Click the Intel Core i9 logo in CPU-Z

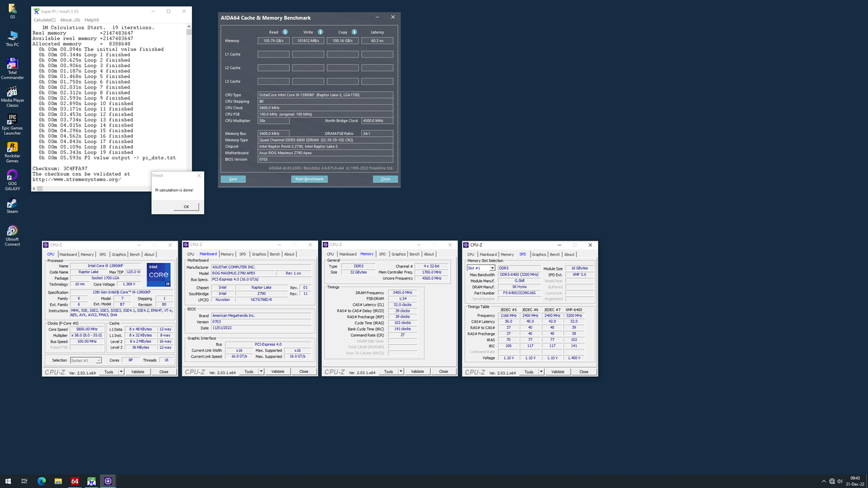[x=159, y=274]
